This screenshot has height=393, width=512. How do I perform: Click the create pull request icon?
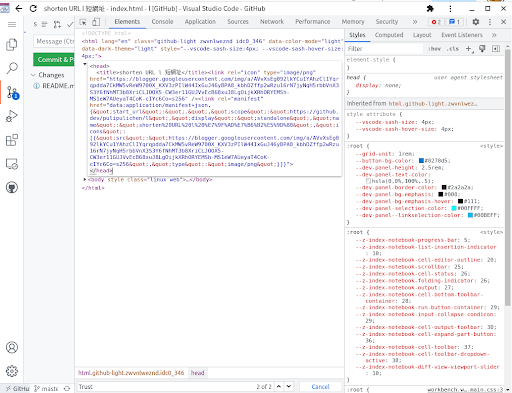(x=57, y=24)
